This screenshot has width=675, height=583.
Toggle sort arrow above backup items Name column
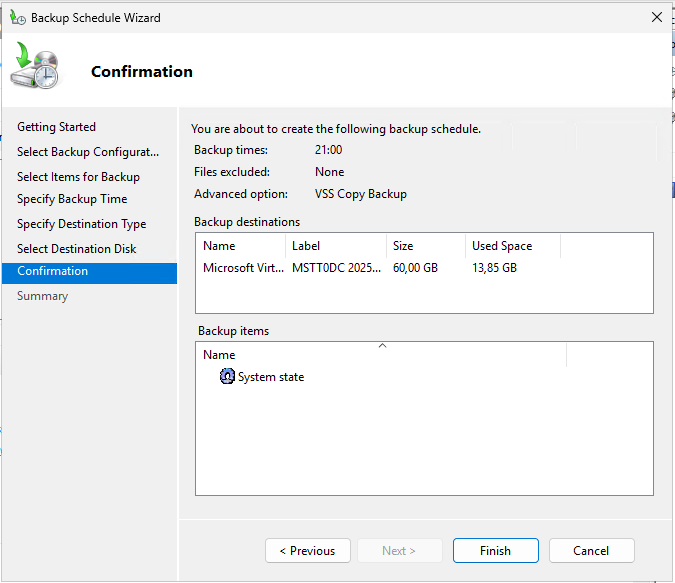coord(381,346)
